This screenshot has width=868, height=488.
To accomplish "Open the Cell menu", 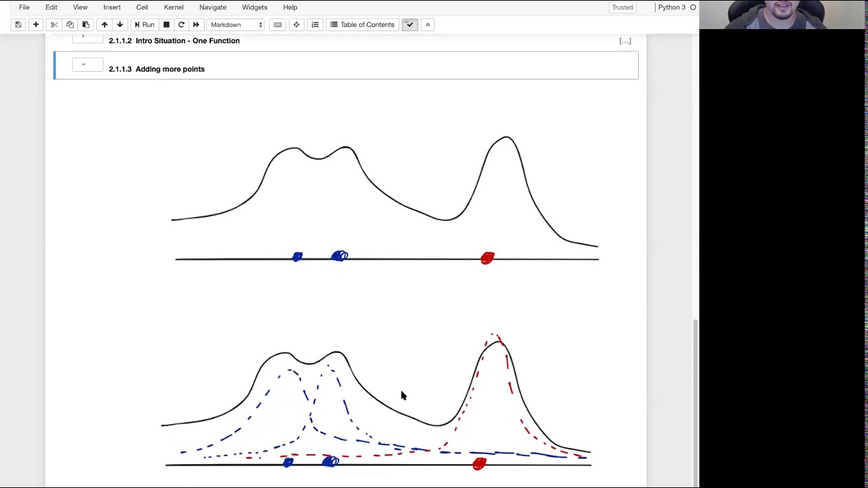I will point(142,7).
